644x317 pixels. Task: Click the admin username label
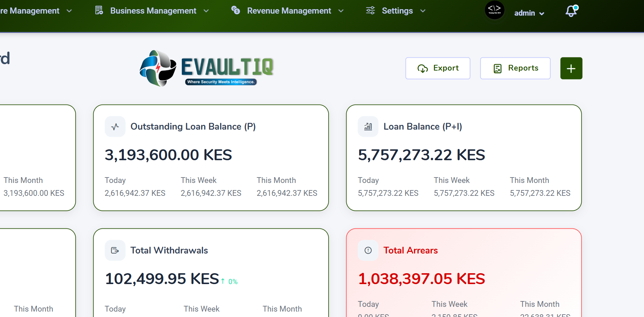pos(524,13)
